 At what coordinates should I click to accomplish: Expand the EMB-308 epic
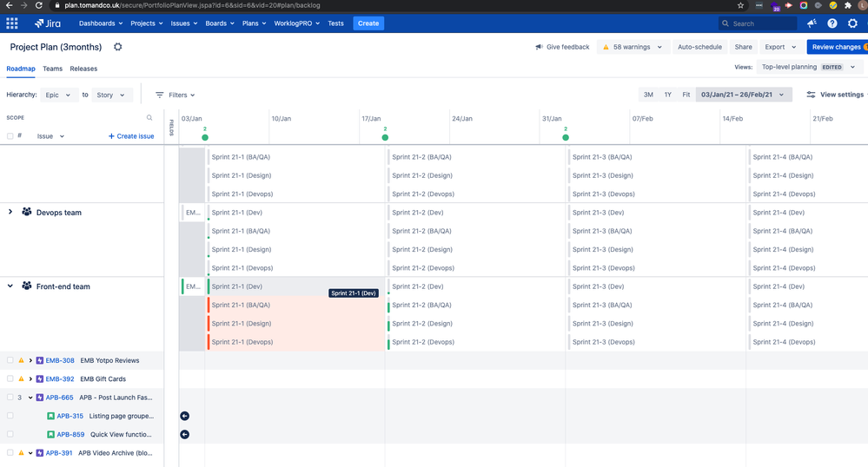(x=30, y=361)
